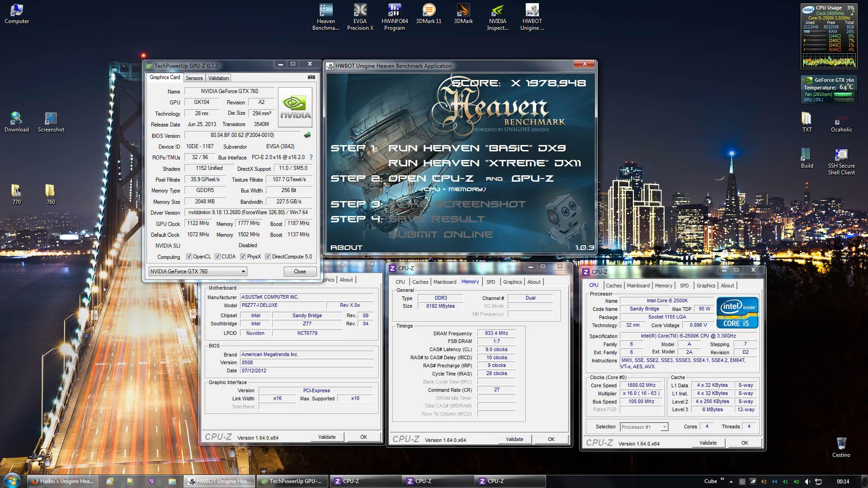Click the Driver Version field in GPU-Z
The image size is (868, 488).
(x=248, y=212)
